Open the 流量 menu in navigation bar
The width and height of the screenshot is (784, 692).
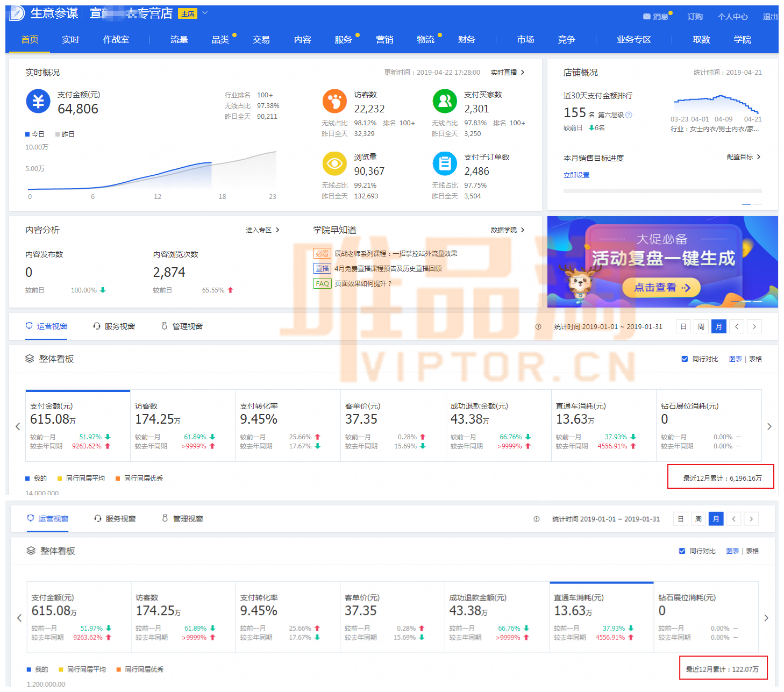point(179,40)
